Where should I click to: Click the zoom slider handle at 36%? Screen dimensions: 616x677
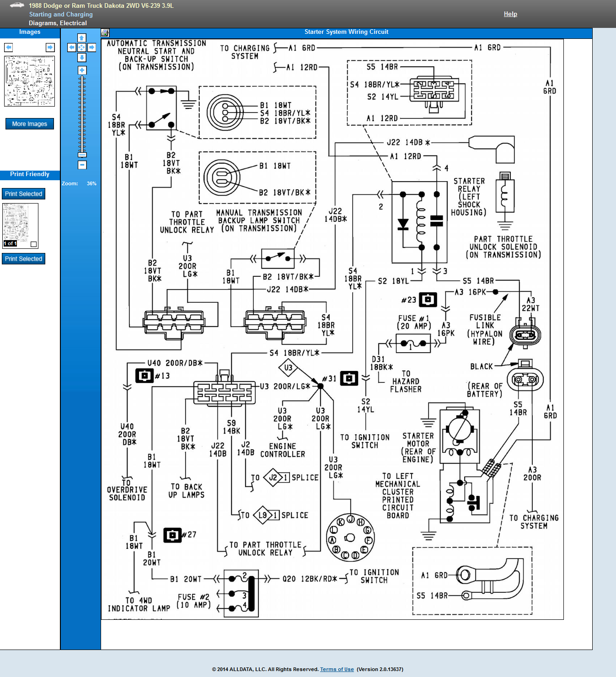point(81,155)
